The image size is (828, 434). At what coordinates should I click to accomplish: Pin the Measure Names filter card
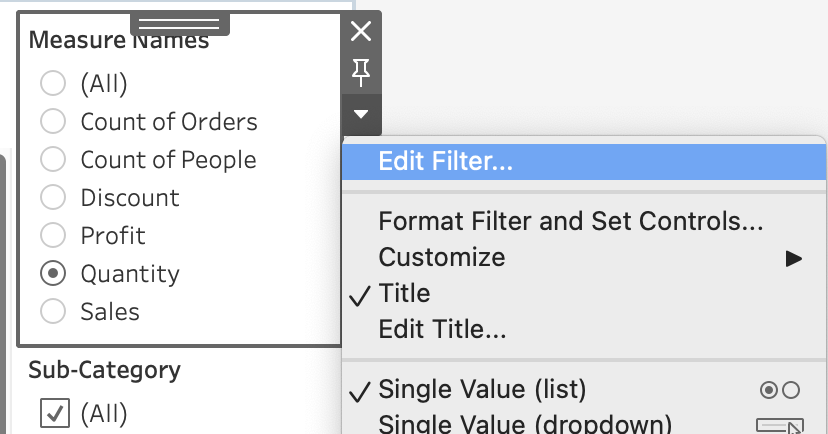[x=361, y=71]
